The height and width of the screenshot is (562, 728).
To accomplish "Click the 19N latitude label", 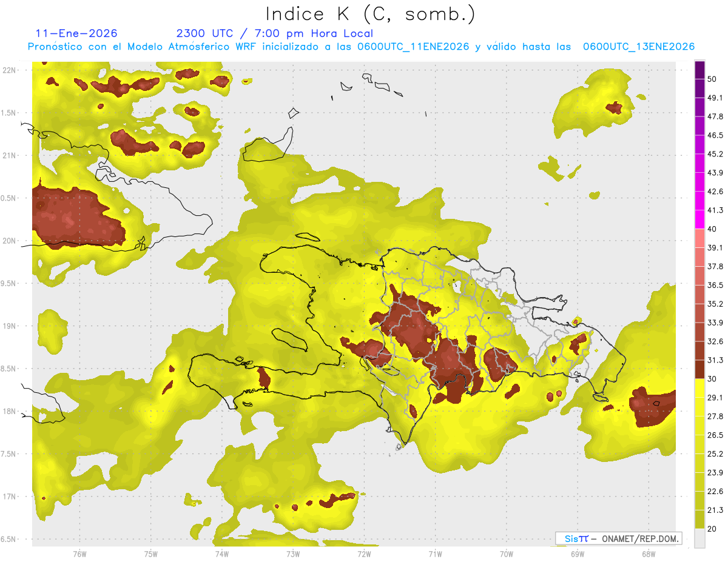I will [9, 326].
